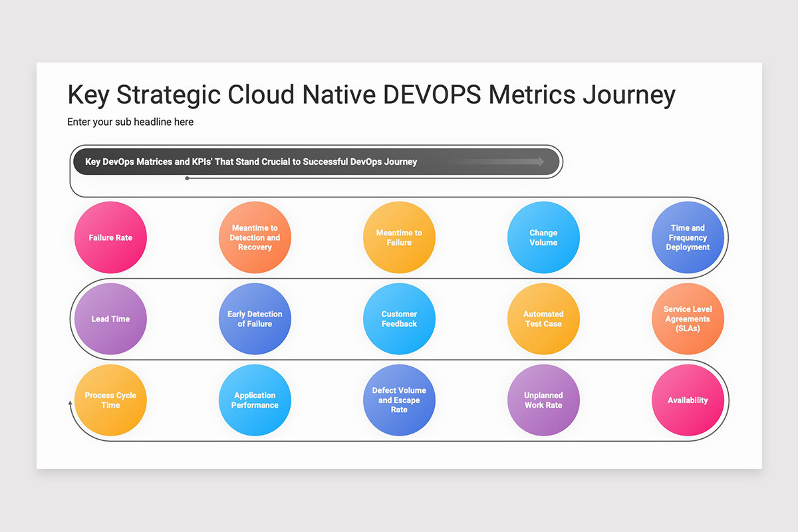
Task: Select the Failure Rate circle
Action: tap(110, 237)
